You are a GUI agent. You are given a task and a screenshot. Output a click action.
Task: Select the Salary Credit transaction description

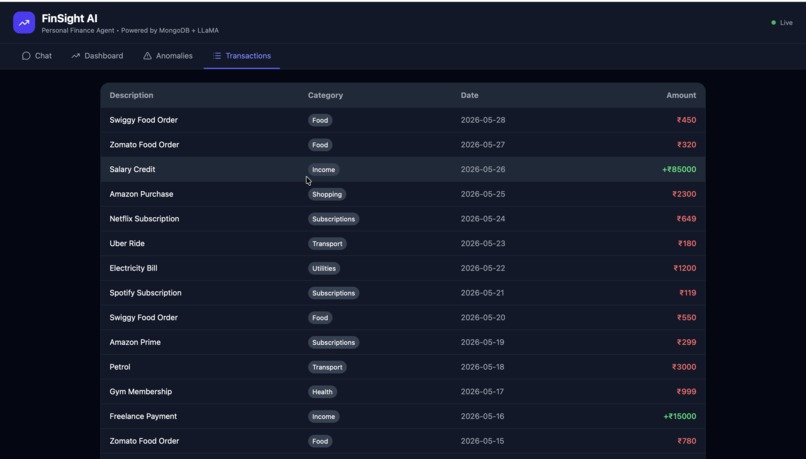click(x=132, y=169)
